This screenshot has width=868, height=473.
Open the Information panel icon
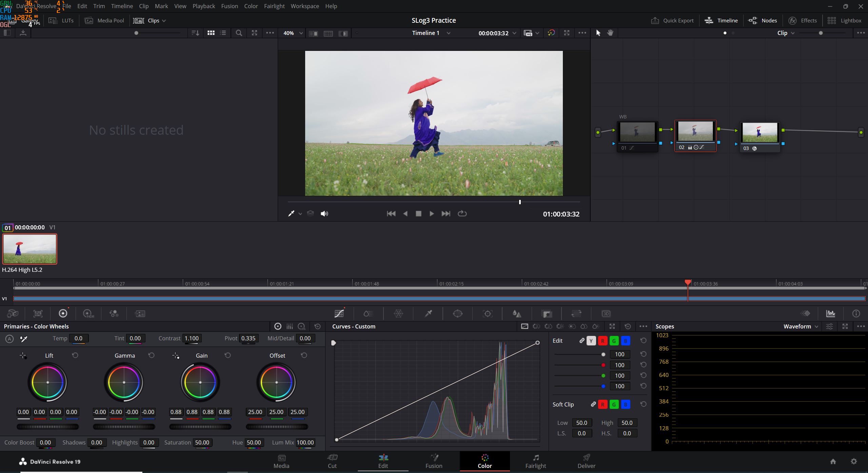(856, 314)
